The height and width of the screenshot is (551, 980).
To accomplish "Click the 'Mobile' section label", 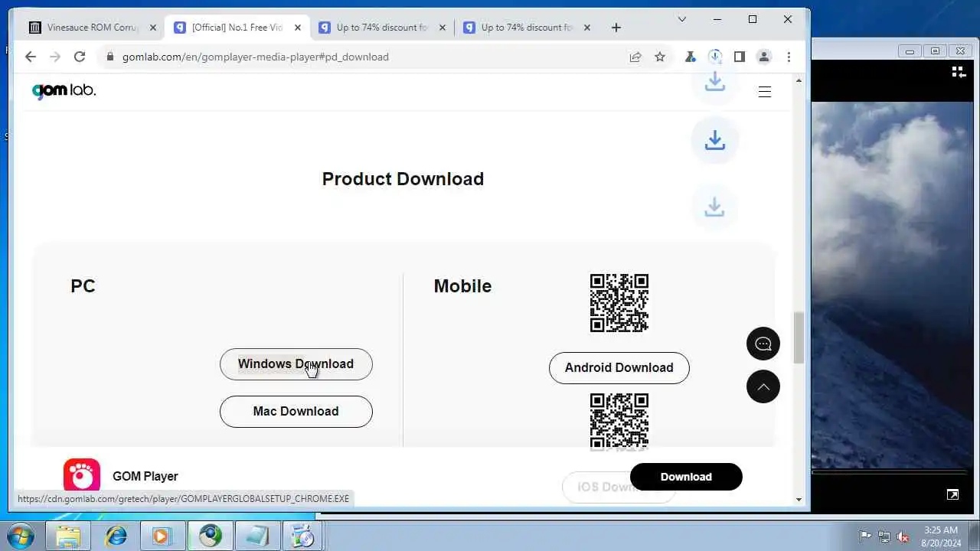I will (462, 286).
